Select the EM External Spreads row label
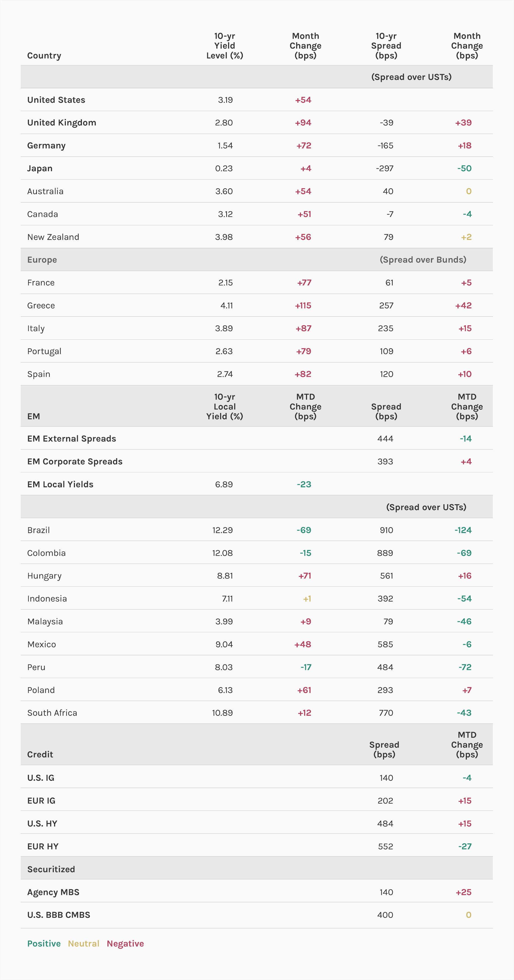Viewport: 514px width, 980px height. (x=71, y=439)
